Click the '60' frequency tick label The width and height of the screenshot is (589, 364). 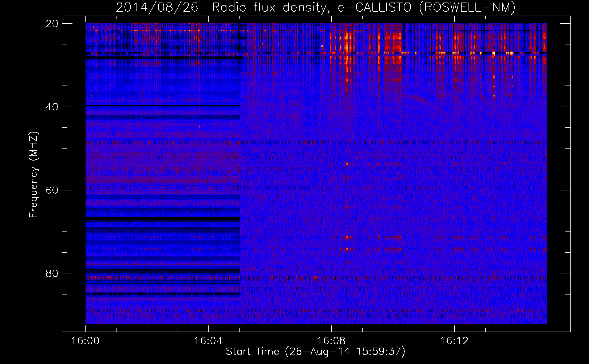pyautogui.click(x=52, y=190)
